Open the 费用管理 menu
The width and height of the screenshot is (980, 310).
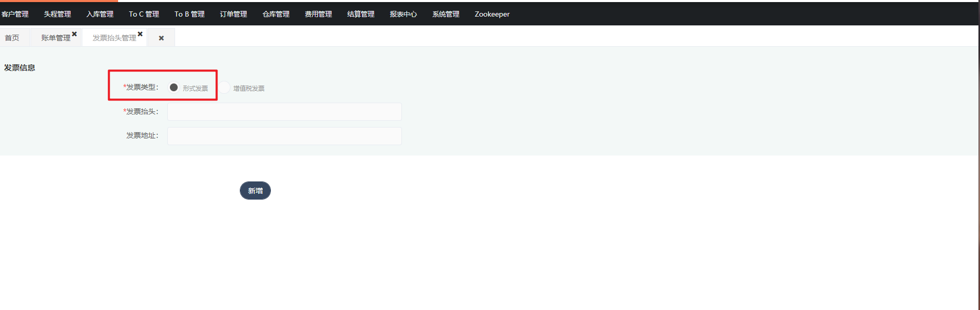tap(319, 14)
